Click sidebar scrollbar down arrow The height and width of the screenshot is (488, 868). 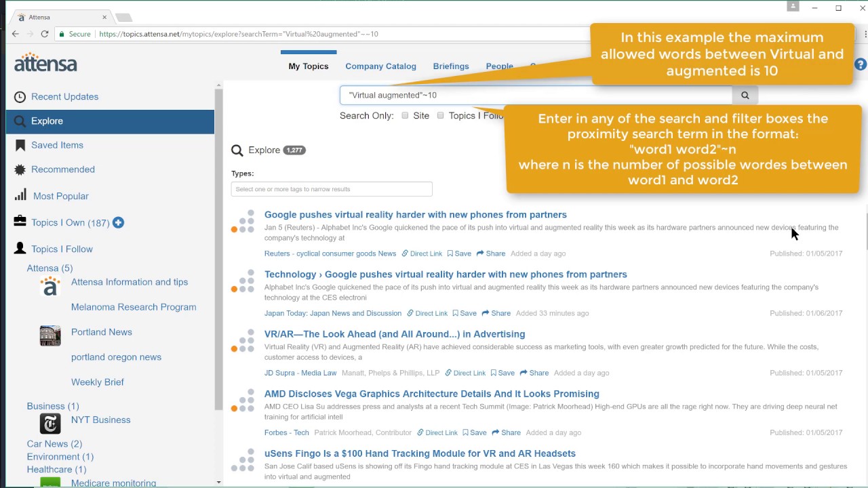tap(218, 482)
